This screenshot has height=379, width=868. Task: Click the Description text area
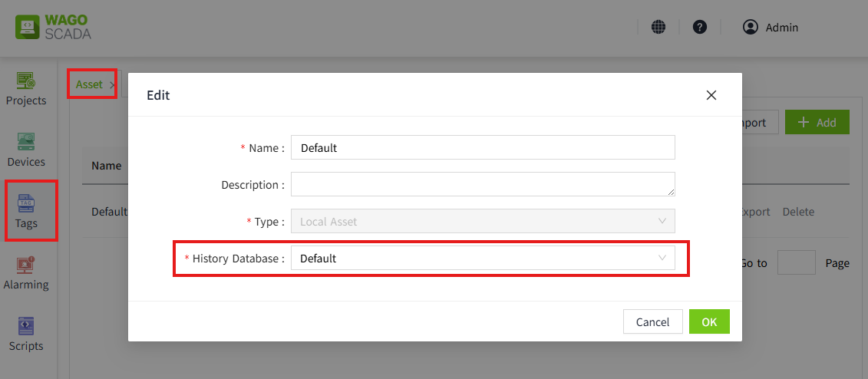click(483, 184)
